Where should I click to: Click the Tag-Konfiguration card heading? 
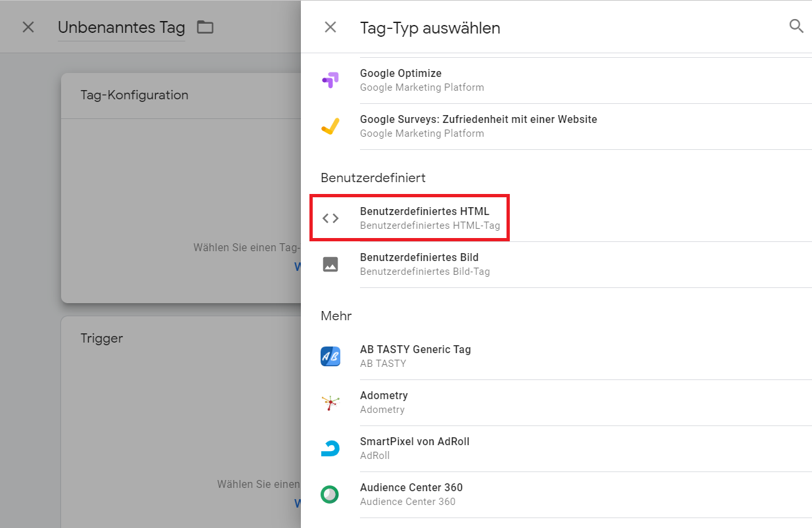tap(135, 95)
